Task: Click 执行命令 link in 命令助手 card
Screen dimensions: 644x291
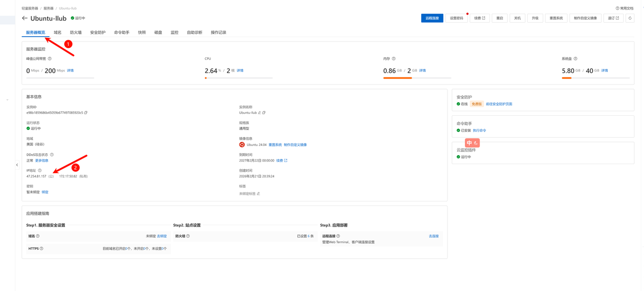Action: pyautogui.click(x=479, y=131)
